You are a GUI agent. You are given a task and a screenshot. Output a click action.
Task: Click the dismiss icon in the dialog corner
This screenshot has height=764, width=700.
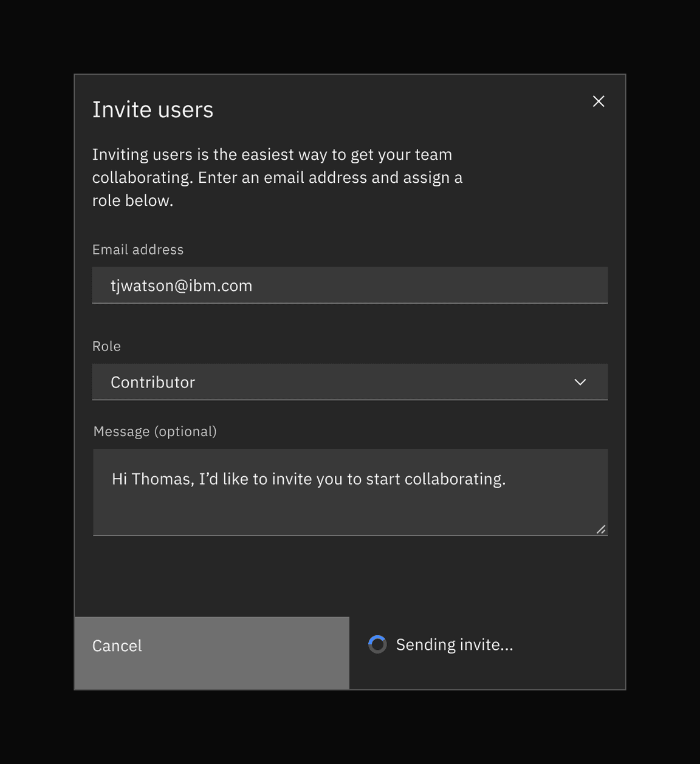[599, 101]
